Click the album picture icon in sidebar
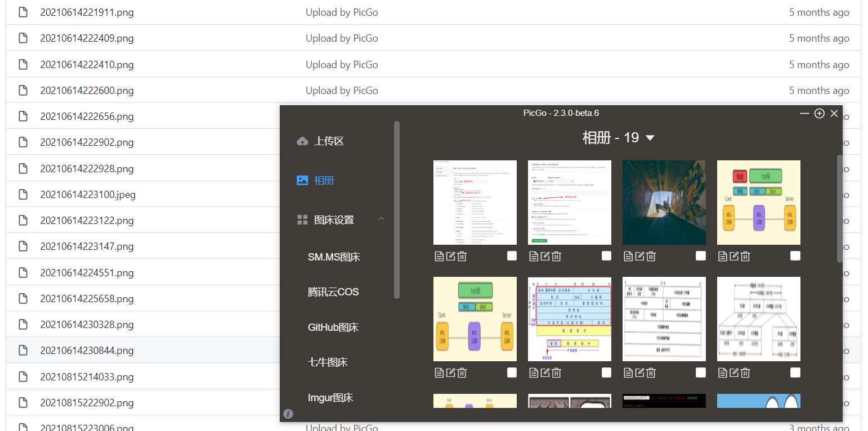 tap(302, 181)
